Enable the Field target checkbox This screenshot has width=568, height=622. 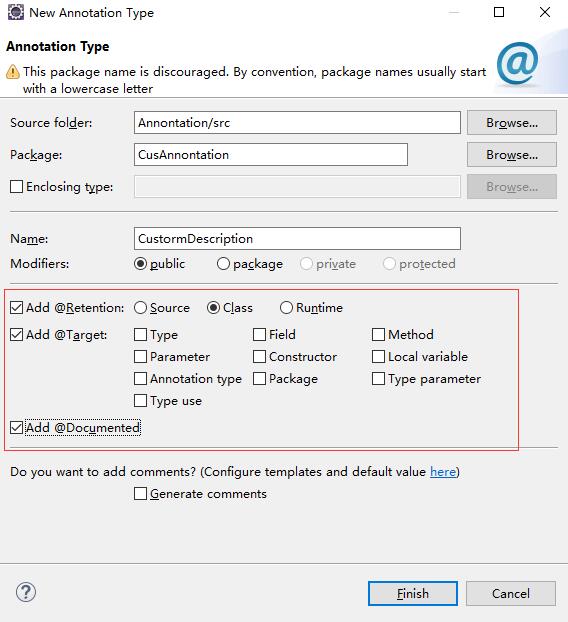[x=259, y=334]
